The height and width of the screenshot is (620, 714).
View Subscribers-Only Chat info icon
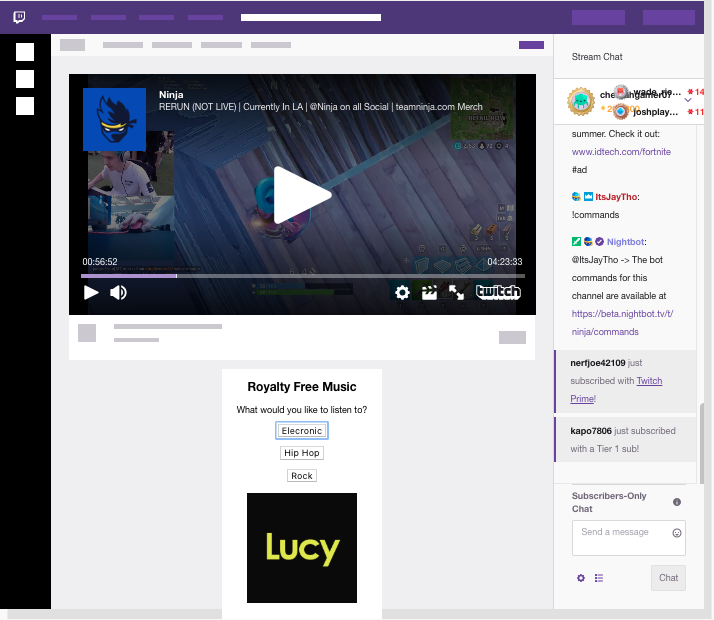[x=677, y=502]
